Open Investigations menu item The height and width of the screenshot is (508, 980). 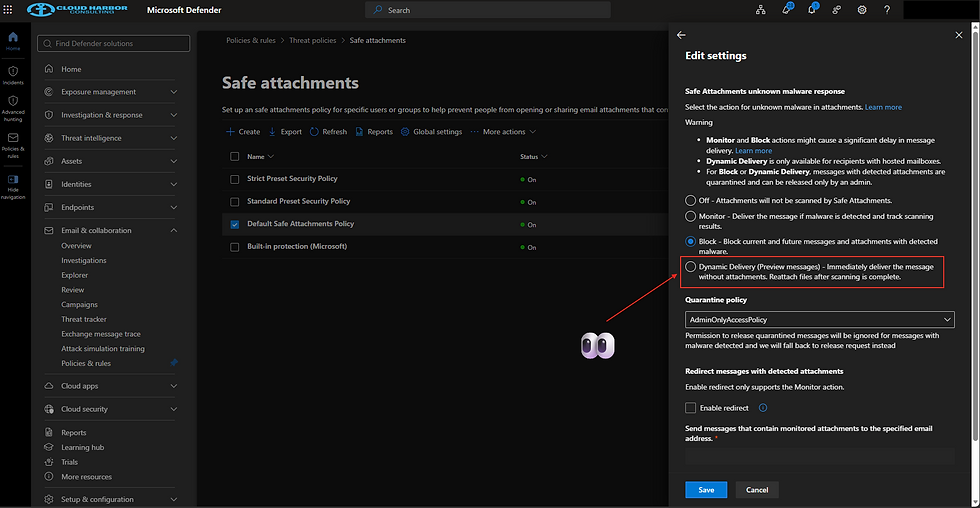coord(84,261)
